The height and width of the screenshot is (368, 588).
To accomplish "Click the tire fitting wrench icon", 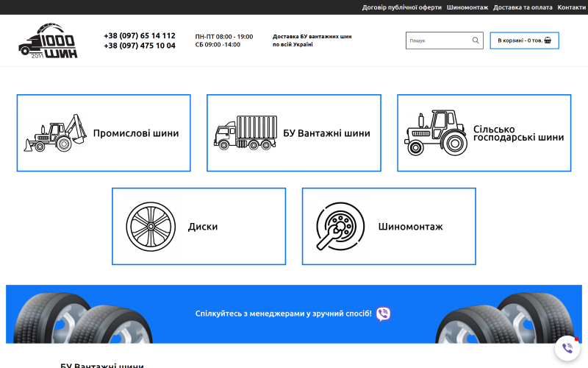I will [x=340, y=227].
